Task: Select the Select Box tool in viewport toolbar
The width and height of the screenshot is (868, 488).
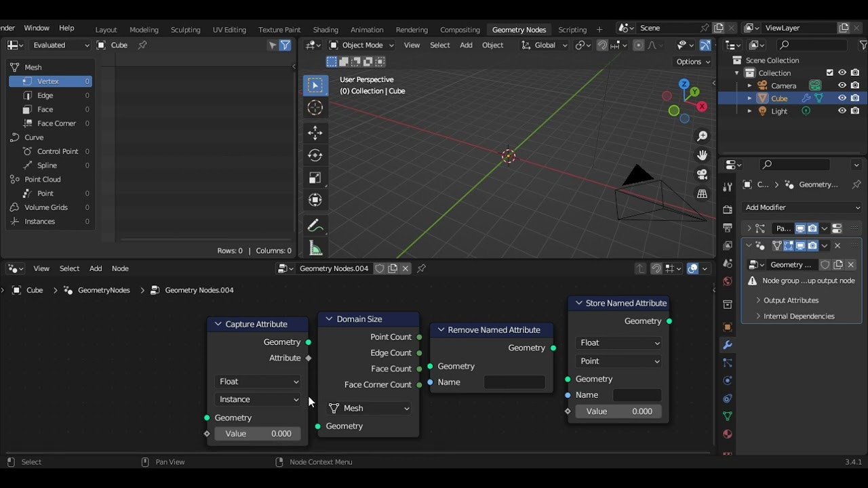Action: pos(315,85)
